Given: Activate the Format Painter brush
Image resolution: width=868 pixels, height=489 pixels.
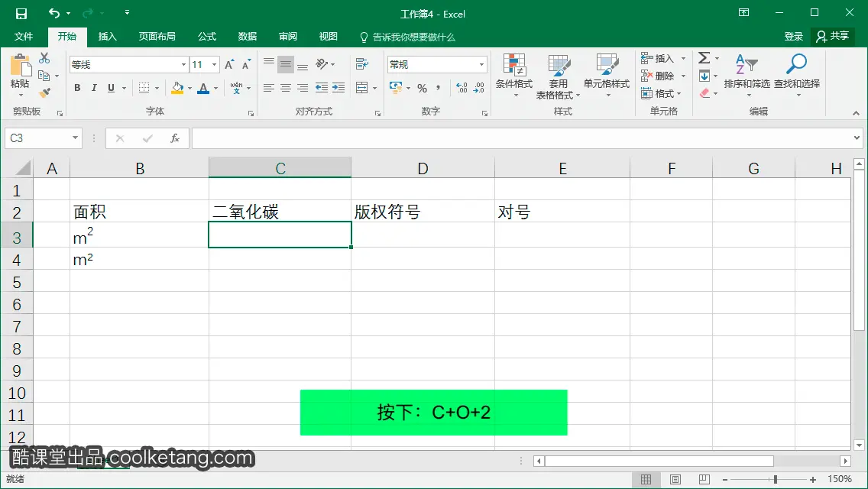Looking at the screenshot, I should point(45,92).
